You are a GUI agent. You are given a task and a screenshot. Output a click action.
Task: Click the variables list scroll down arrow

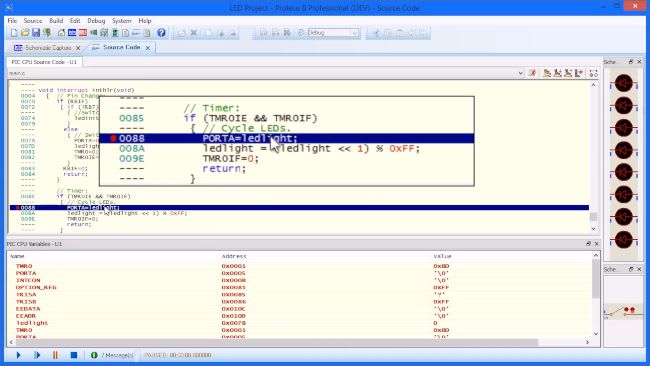tap(596, 334)
